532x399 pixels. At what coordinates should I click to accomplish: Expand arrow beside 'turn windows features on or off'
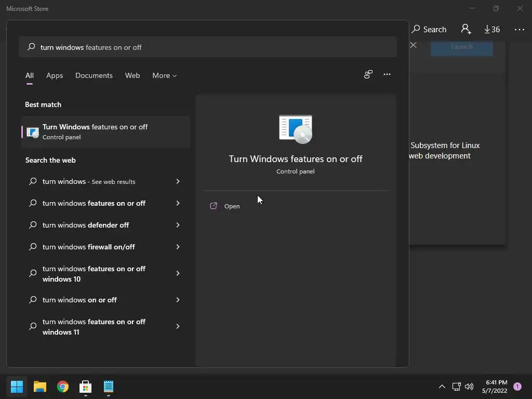pyautogui.click(x=178, y=203)
